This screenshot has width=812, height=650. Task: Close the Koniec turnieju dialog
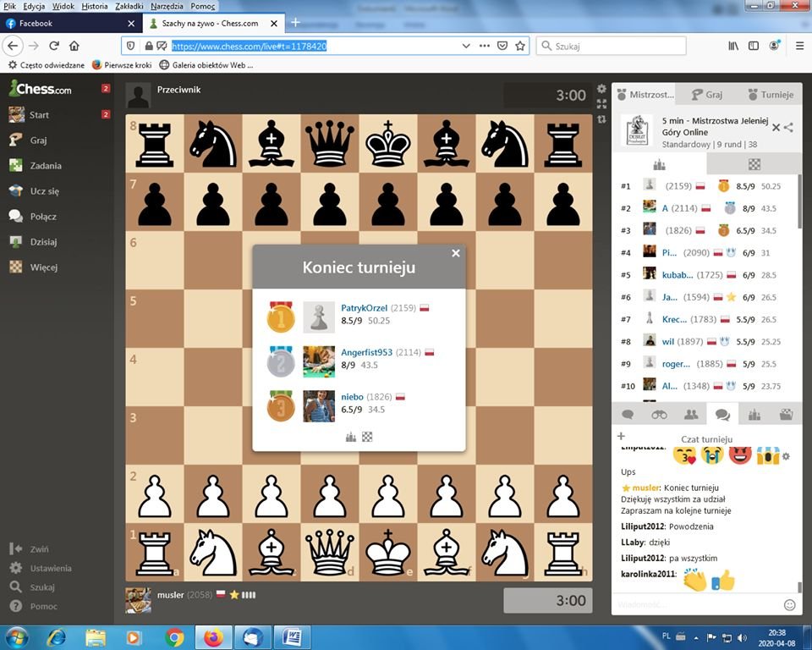click(456, 253)
